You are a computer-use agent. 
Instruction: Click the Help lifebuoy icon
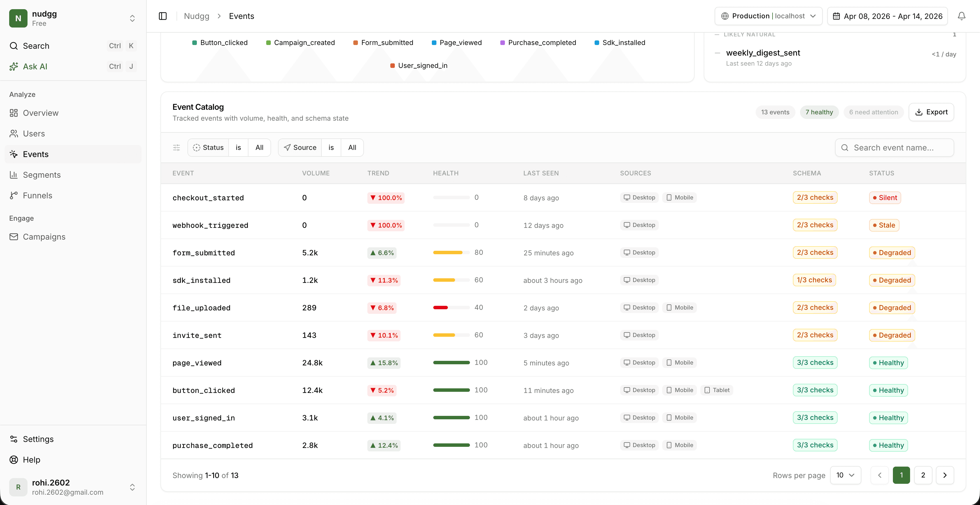(x=14, y=460)
